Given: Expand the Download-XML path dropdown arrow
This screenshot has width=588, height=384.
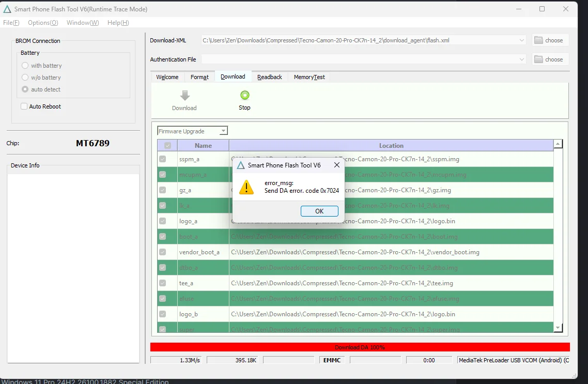Looking at the screenshot, I should tap(522, 40).
